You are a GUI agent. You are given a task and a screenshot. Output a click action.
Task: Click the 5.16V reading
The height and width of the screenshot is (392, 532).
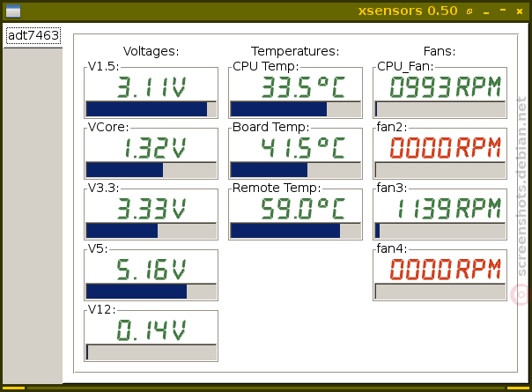click(151, 270)
